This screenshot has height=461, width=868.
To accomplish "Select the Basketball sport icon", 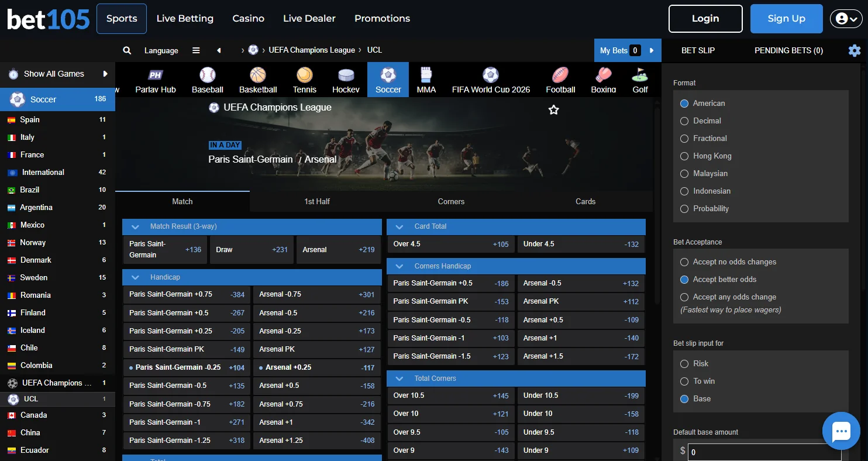I will [x=258, y=75].
